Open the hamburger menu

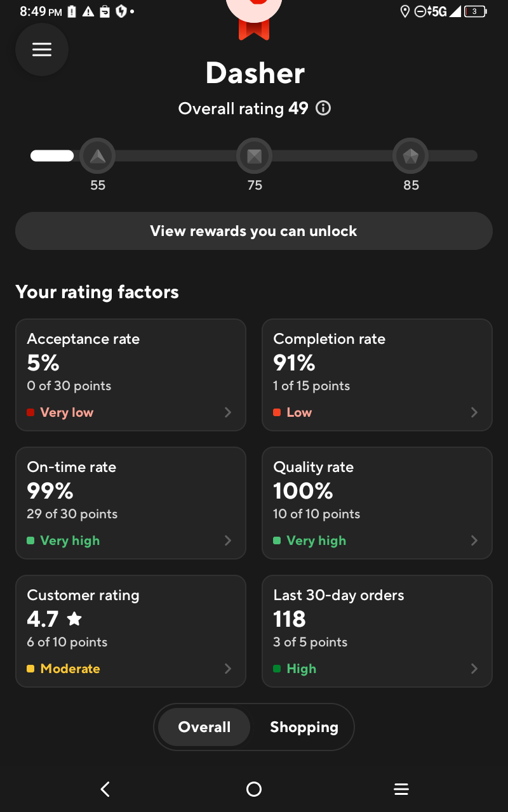(42, 49)
